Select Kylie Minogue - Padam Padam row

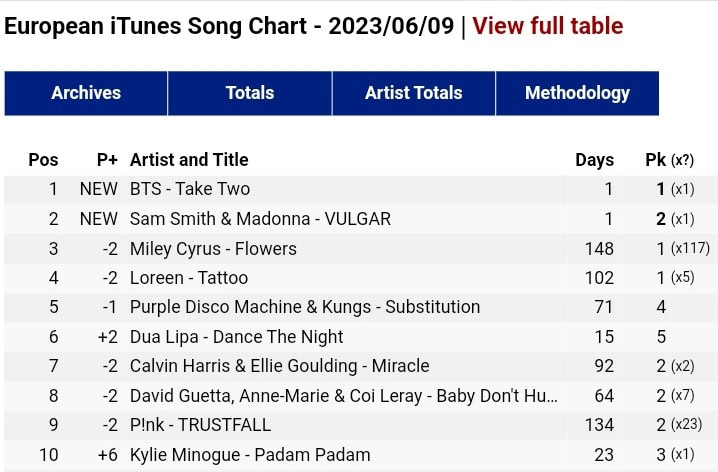click(x=250, y=455)
